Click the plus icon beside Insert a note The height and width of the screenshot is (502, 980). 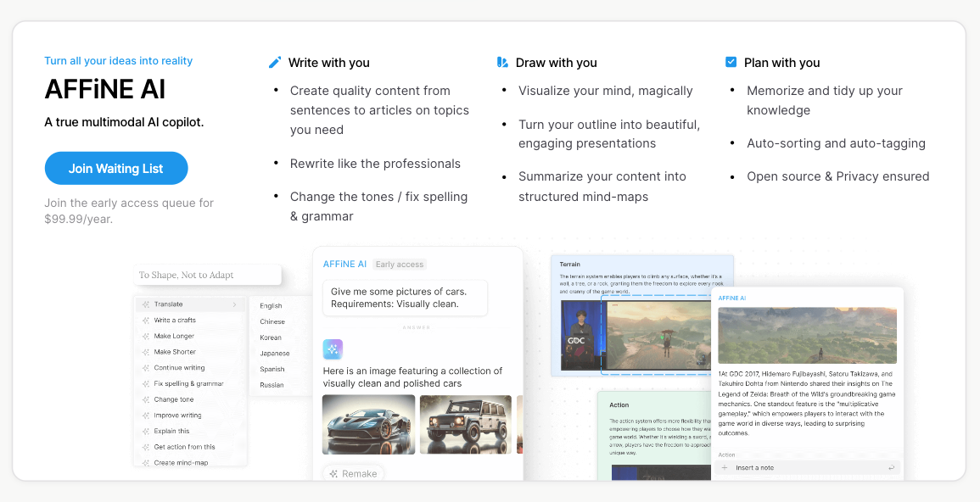point(725,468)
